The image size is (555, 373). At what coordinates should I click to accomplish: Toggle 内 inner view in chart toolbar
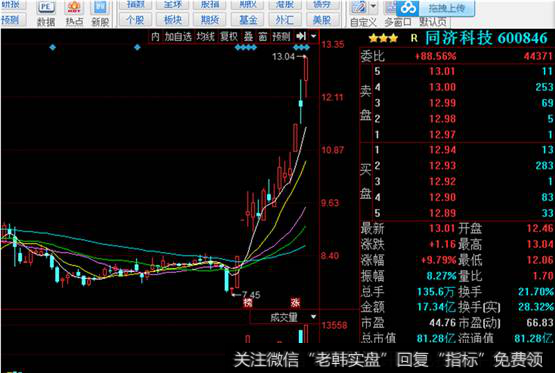[x=155, y=37]
